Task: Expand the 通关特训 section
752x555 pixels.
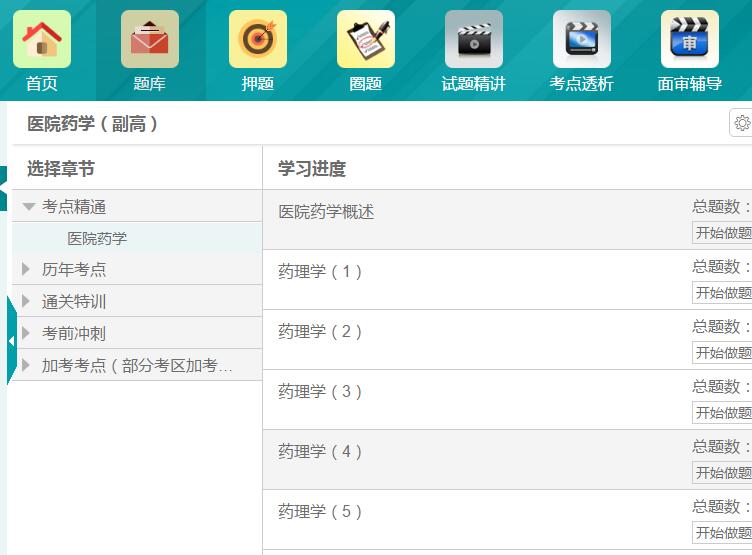Action: 27,301
